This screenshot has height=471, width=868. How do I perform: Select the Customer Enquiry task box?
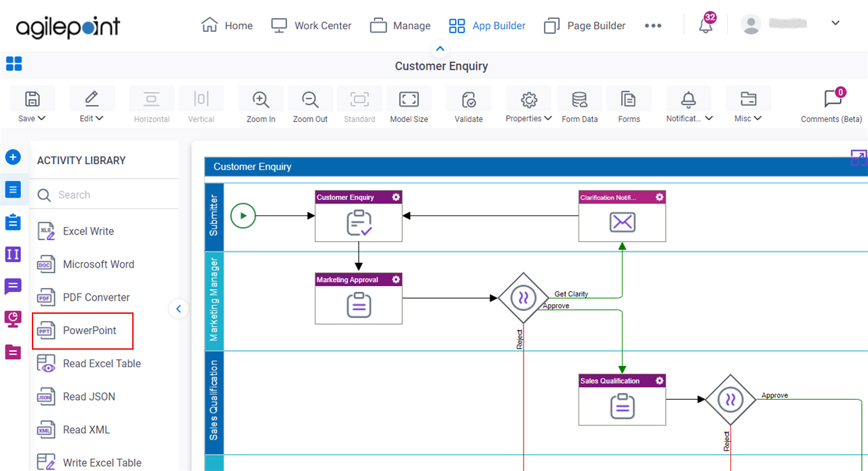coord(359,216)
